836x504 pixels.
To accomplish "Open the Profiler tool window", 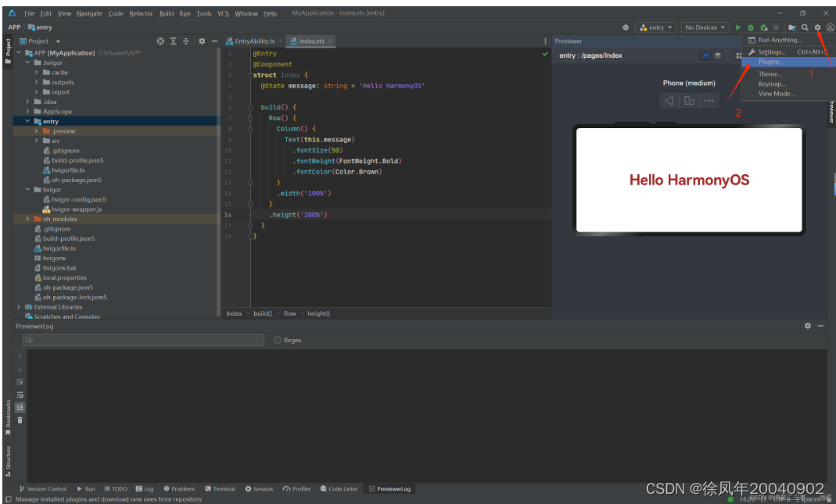I will (x=296, y=488).
